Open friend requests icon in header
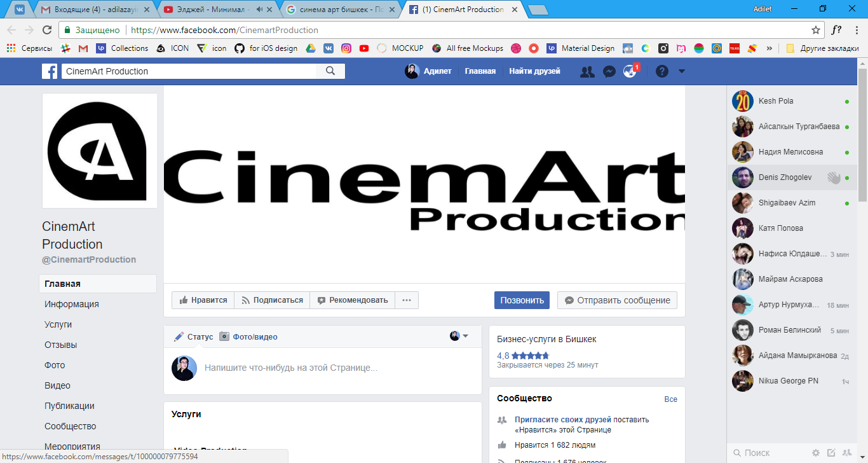 pos(587,72)
